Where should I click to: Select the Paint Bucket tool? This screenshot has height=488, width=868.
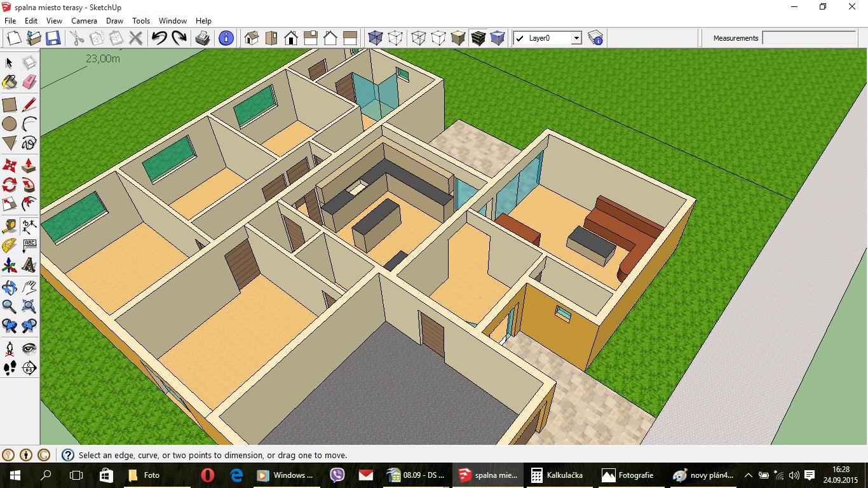(10, 83)
